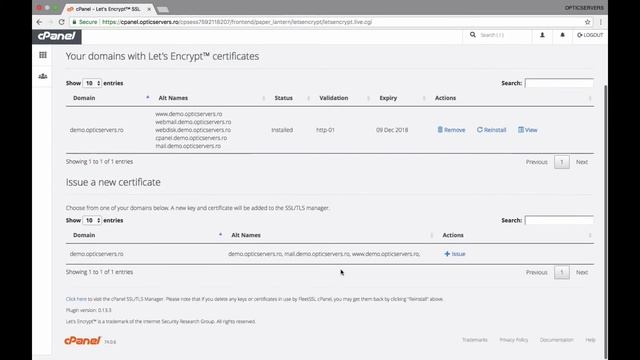Open the home grid icon in sidebar
This screenshot has width=640, height=360.
point(43,55)
